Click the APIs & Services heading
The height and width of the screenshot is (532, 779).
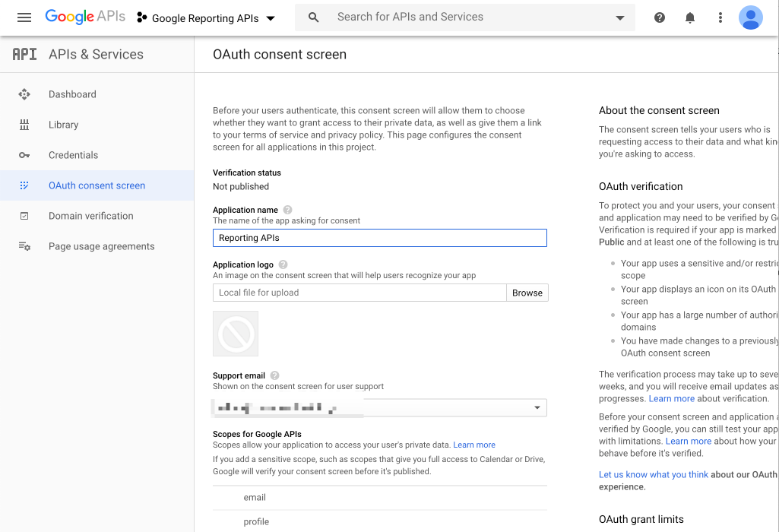[x=96, y=54]
